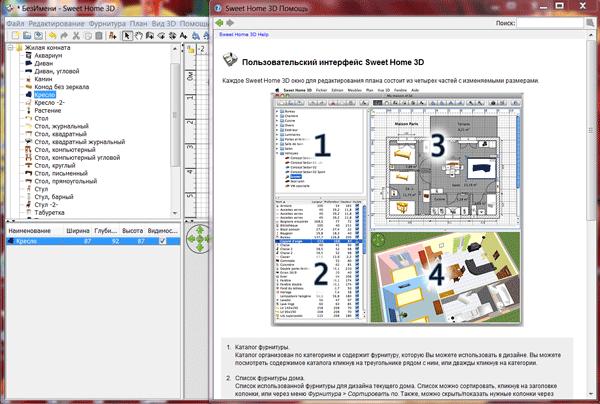The height and width of the screenshot is (404, 600).
Task: Select Стол, журнальный item
Action: coord(62,126)
